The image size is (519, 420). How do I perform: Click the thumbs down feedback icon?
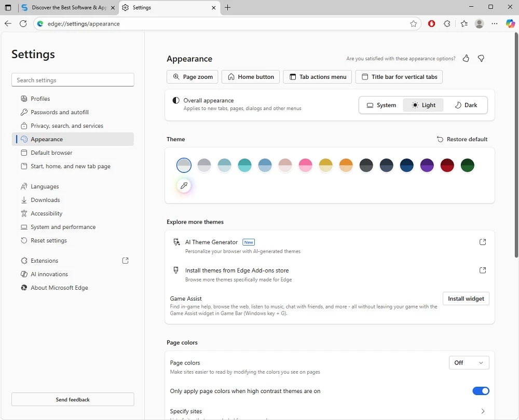click(481, 59)
